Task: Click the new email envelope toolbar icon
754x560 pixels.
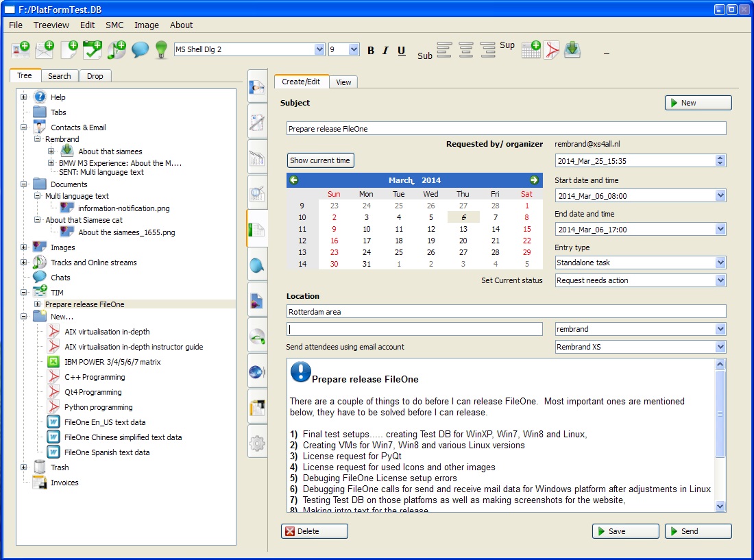Action: pyautogui.click(x=45, y=50)
